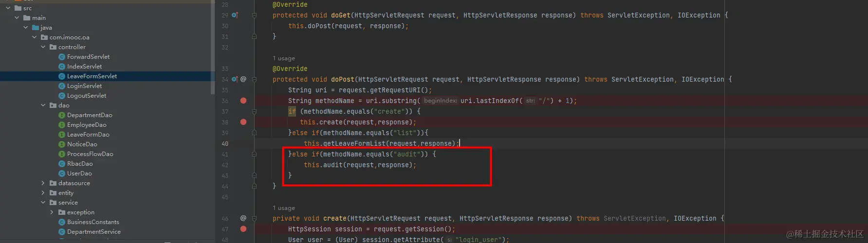Collapse the src folder chevron
Viewport: 868px width, 243px height.
(8, 8)
